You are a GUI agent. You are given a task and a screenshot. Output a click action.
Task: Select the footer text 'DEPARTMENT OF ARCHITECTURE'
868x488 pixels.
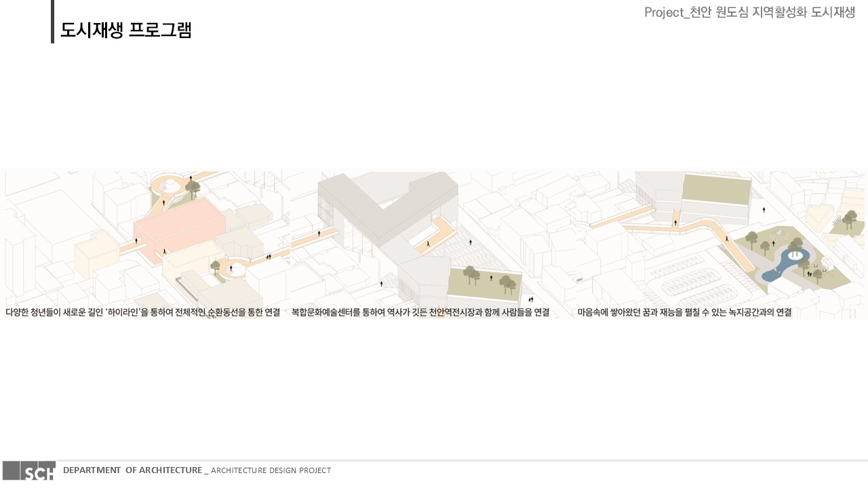click(x=132, y=470)
